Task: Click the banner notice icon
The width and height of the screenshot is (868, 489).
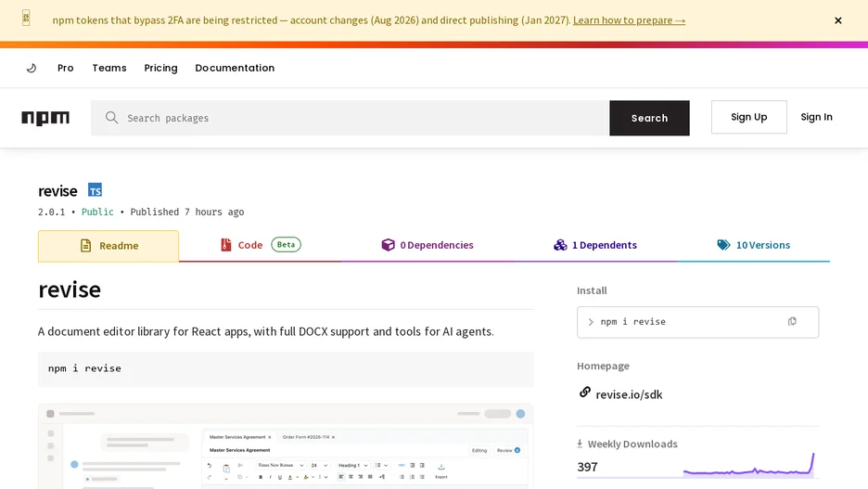Action: (x=26, y=19)
